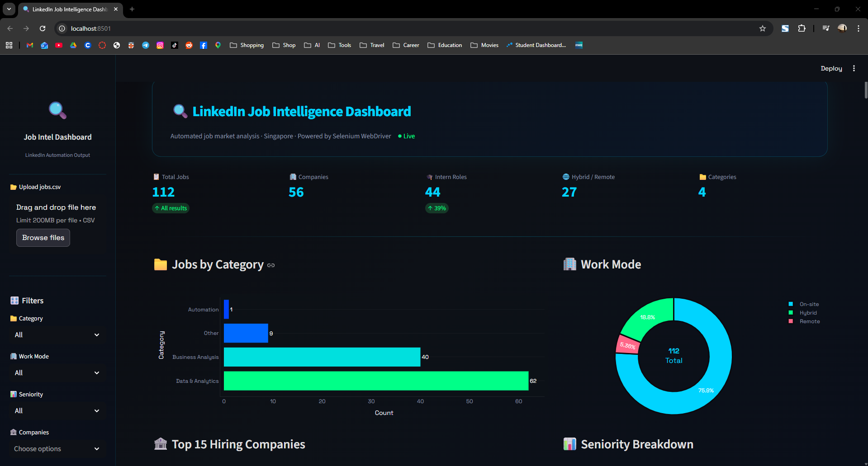
Task: Open the Student Dashboard bookmark
Action: click(536, 45)
